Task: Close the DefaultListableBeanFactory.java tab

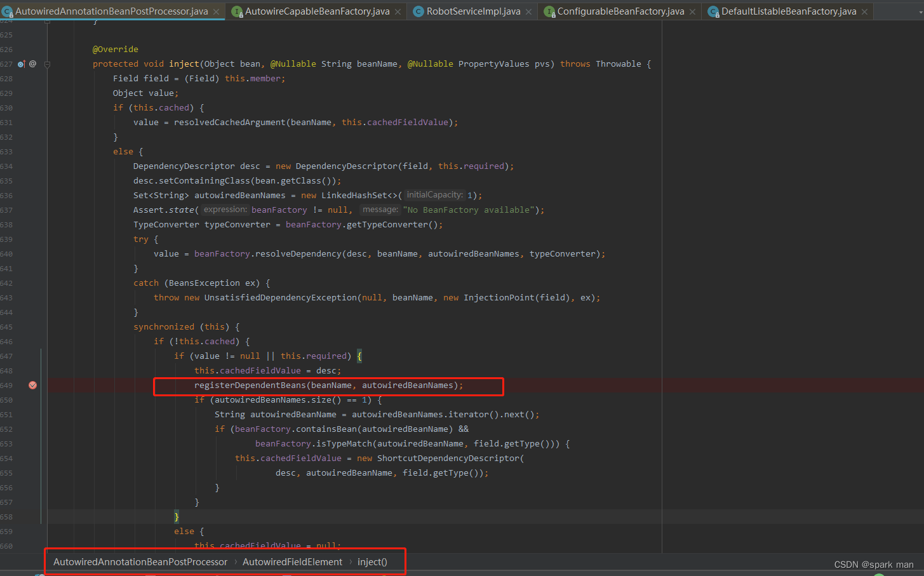Action: [x=864, y=11]
